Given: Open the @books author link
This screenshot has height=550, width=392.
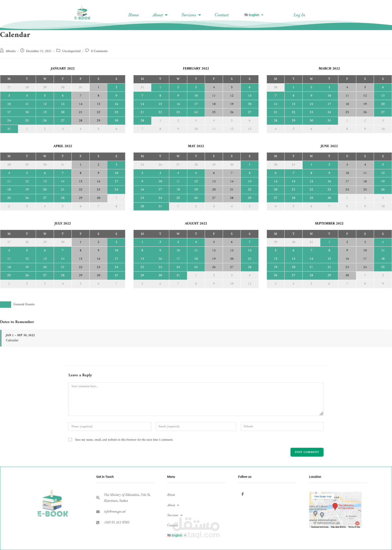Looking at the screenshot, I should coord(11,51).
